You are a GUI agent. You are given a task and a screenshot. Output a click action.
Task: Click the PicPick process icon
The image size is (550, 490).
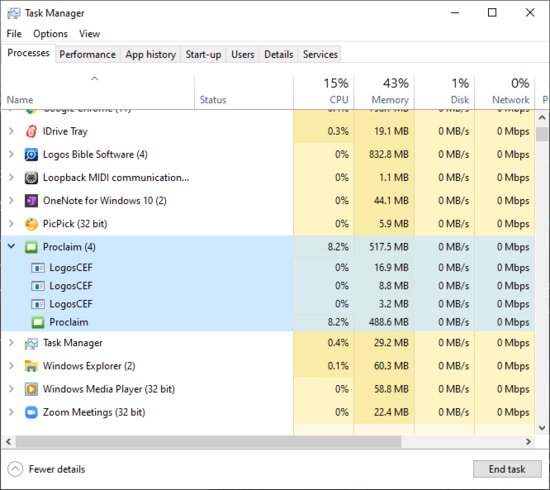[31, 224]
